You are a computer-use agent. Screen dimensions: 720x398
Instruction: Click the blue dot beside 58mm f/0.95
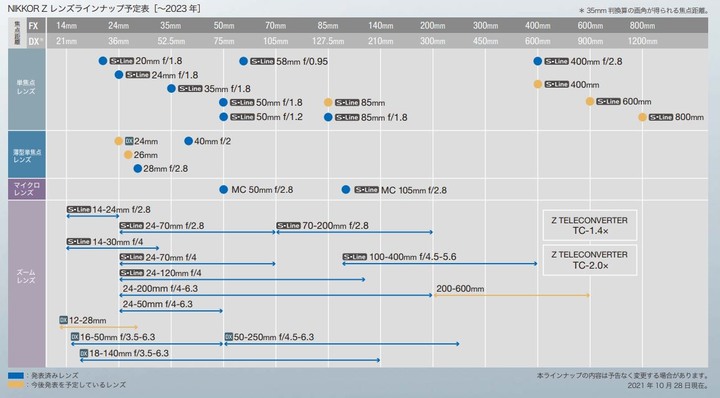(x=243, y=61)
